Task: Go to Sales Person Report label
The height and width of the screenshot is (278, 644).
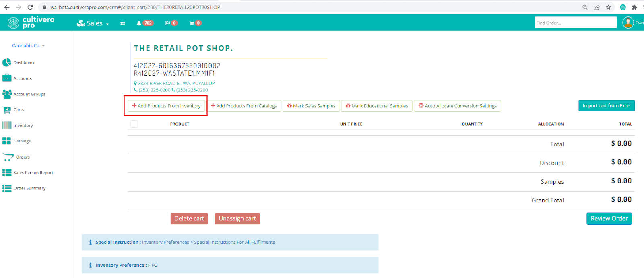Action: 33,173
